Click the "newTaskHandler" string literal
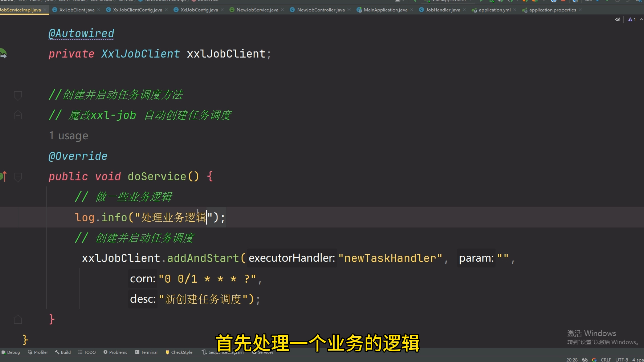Viewport: 644px width, 362px height. [390, 258]
